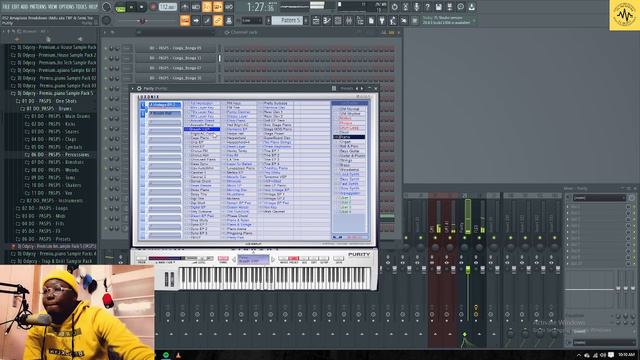Select 06 00 PASPS Percussions folder
Image resolution: width=640 pixels, height=360 pixels.
[x=57, y=155]
